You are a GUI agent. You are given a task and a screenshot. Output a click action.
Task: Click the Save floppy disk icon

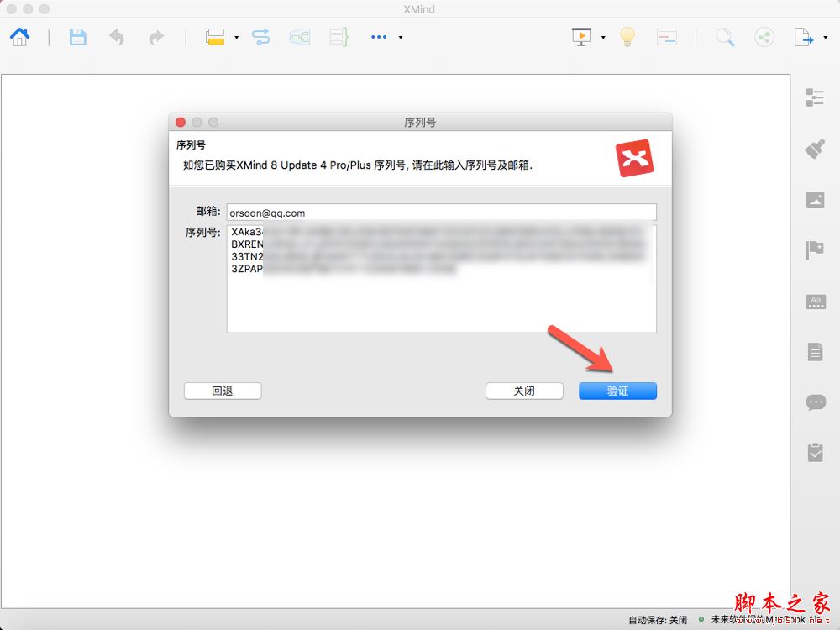[77, 37]
